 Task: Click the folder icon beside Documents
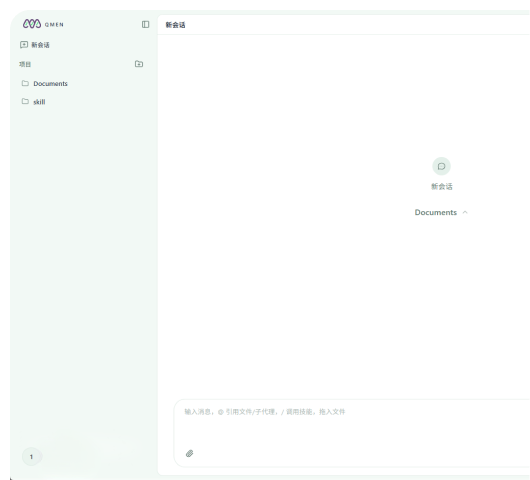[25, 83]
